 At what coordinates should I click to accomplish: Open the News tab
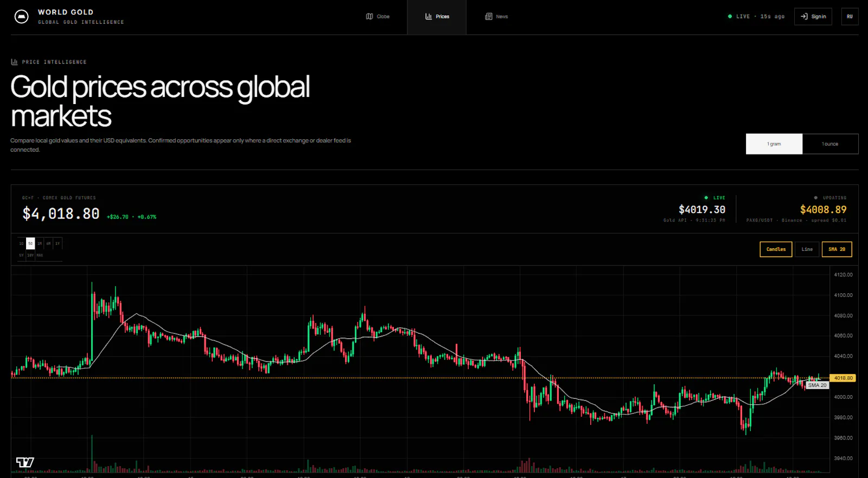pyautogui.click(x=496, y=17)
